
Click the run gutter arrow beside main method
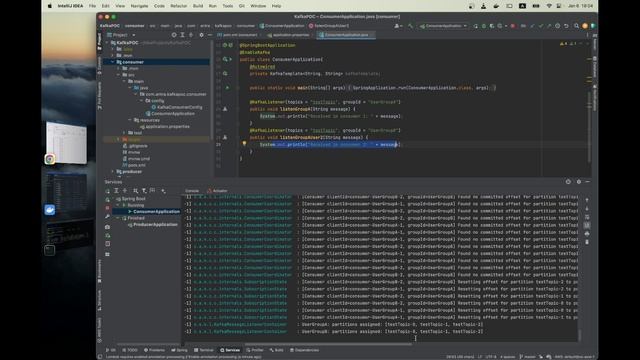tap(227, 88)
